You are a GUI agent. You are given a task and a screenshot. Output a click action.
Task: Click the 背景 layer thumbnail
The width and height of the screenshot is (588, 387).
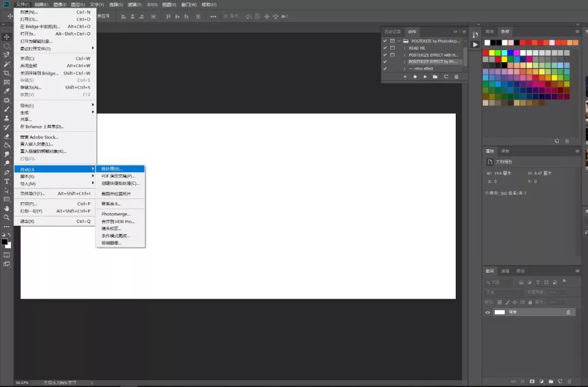(499, 312)
